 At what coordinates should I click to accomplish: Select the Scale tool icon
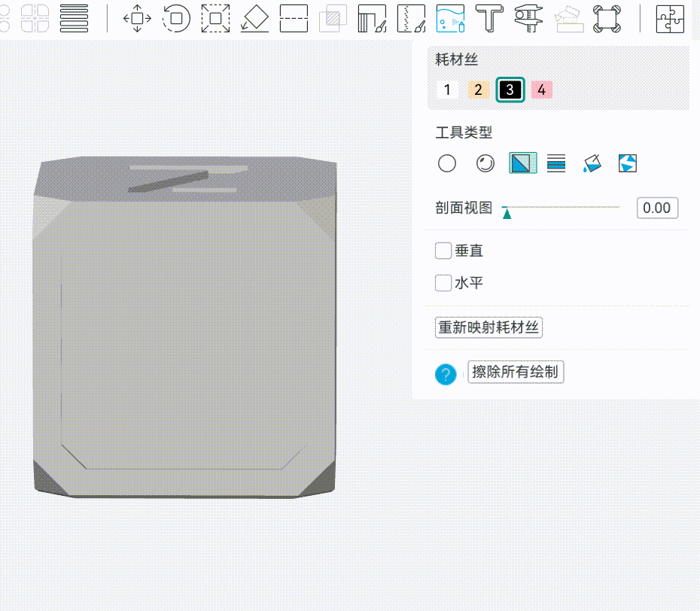[x=215, y=18]
